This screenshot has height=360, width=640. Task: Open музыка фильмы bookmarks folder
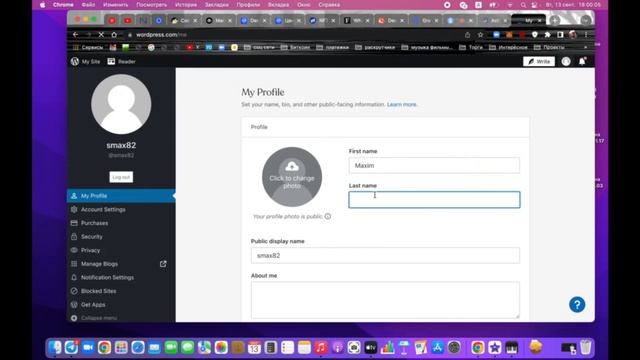coord(427,47)
